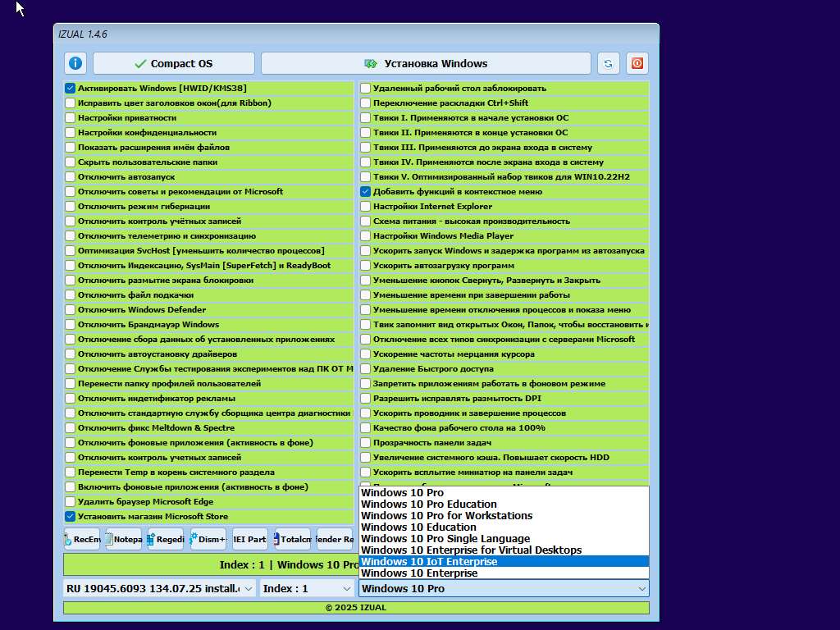
Task: Collapse the Windows 10 Pro edition combo box
Action: (504, 588)
